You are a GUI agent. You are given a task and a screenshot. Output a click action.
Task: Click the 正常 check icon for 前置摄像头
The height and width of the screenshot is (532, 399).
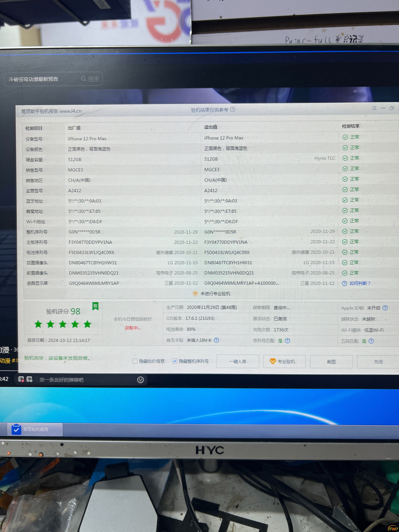(x=345, y=273)
